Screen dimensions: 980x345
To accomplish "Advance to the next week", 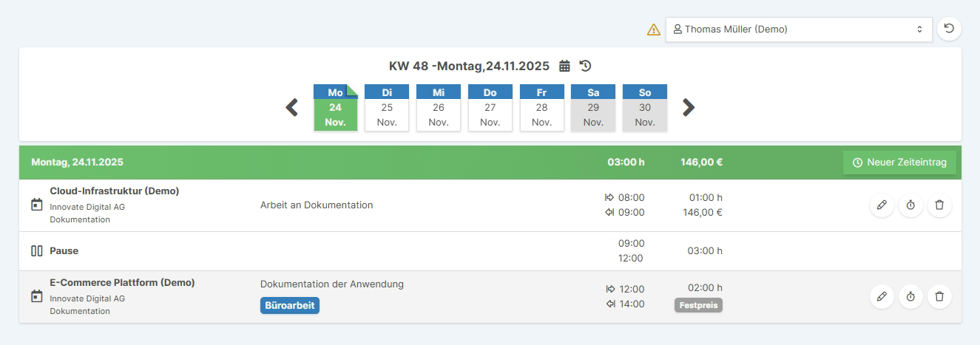I will point(689,108).
